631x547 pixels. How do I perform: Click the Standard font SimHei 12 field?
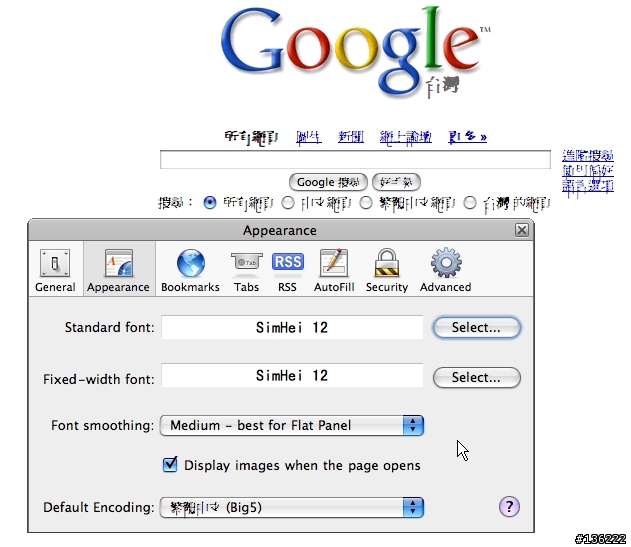click(x=292, y=327)
